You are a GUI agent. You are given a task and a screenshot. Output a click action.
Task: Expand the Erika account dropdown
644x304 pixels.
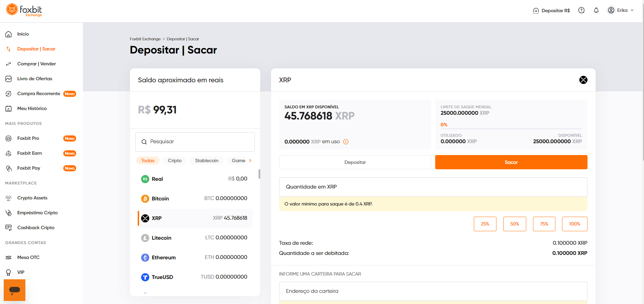(x=621, y=10)
